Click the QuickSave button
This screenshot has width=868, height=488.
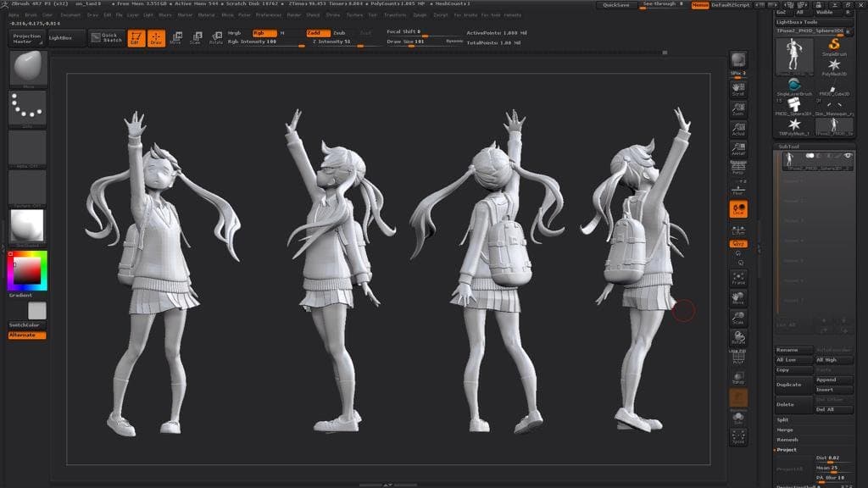click(615, 5)
